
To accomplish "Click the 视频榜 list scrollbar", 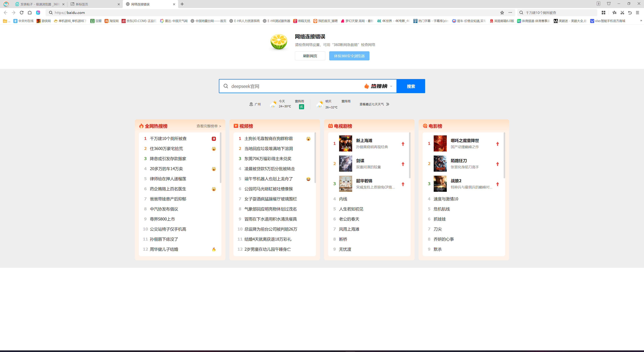I will 315,158.
